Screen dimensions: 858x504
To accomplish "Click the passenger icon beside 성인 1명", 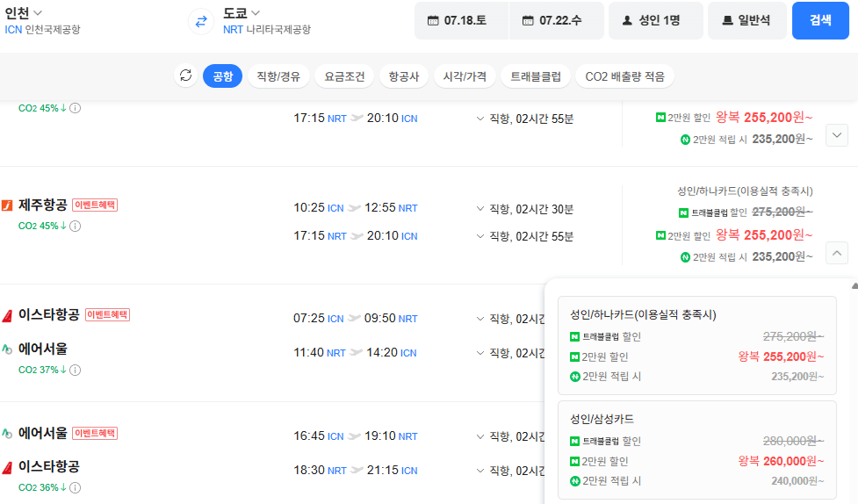I will pyautogui.click(x=627, y=21).
